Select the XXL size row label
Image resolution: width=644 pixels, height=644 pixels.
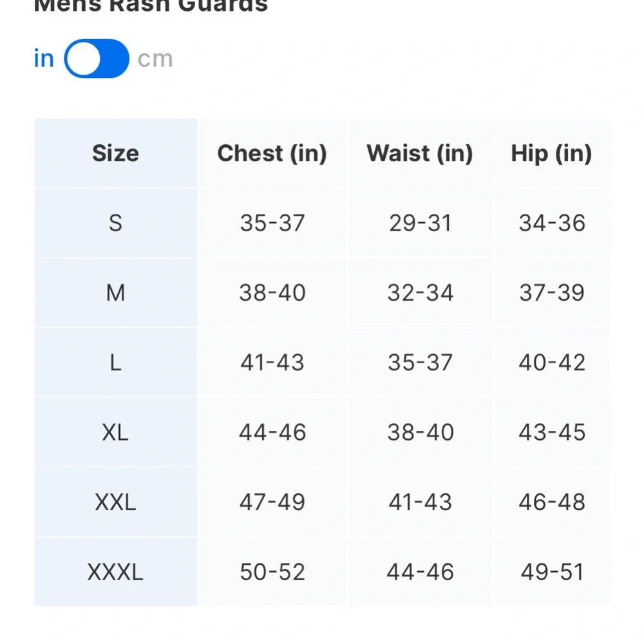[x=115, y=502]
